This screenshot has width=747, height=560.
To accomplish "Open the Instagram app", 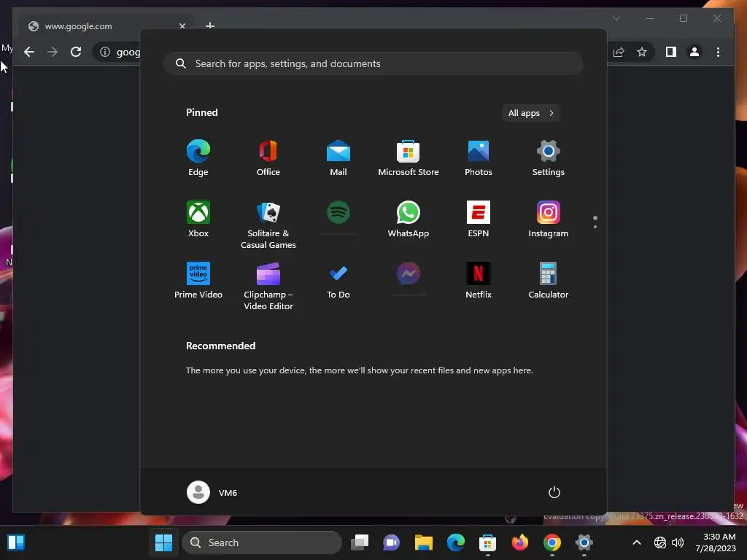I will point(549,219).
